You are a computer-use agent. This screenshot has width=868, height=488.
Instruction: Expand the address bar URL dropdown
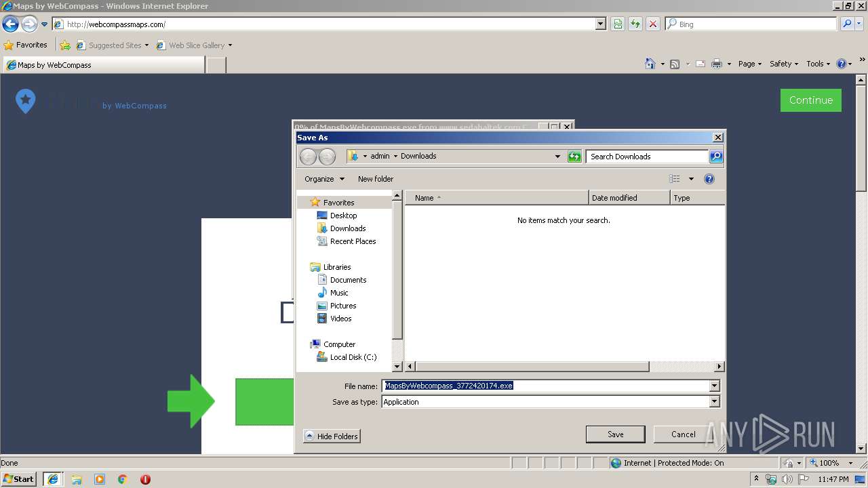pyautogui.click(x=601, y=24)
